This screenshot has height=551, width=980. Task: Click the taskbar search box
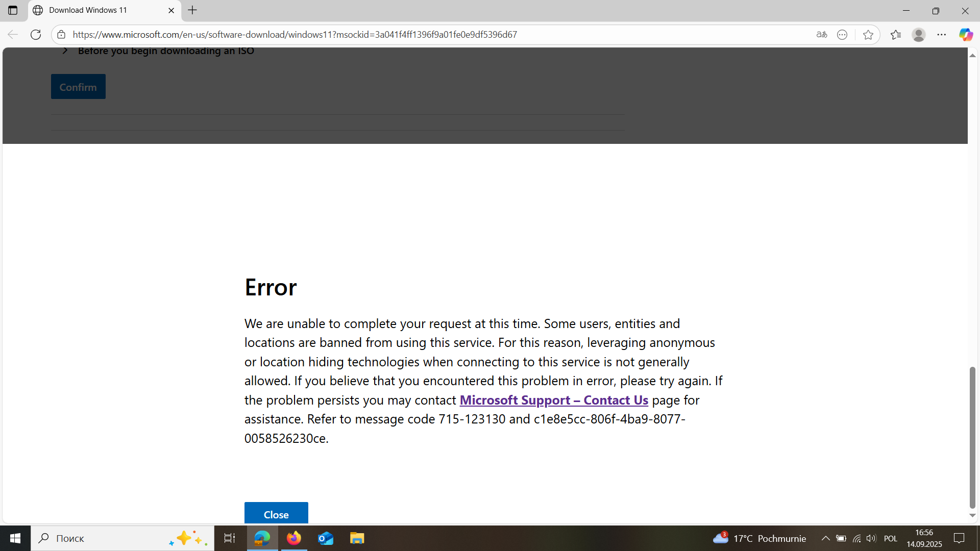point(122,538)
